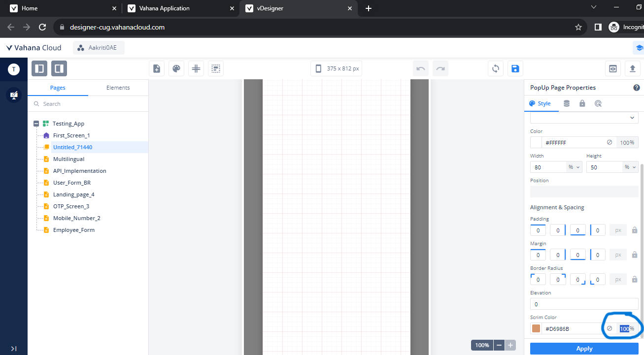Switch to the Pages tab

click(58, 88)
